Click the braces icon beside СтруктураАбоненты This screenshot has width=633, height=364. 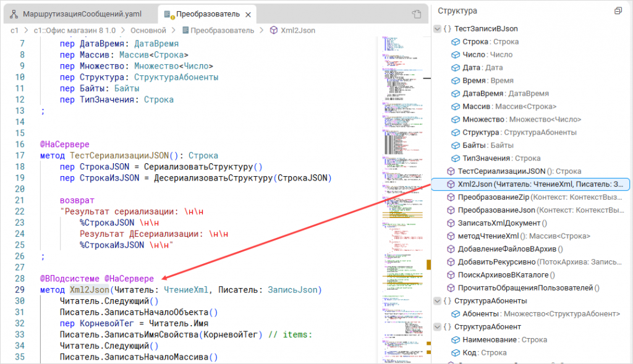[x=447, y=301]
